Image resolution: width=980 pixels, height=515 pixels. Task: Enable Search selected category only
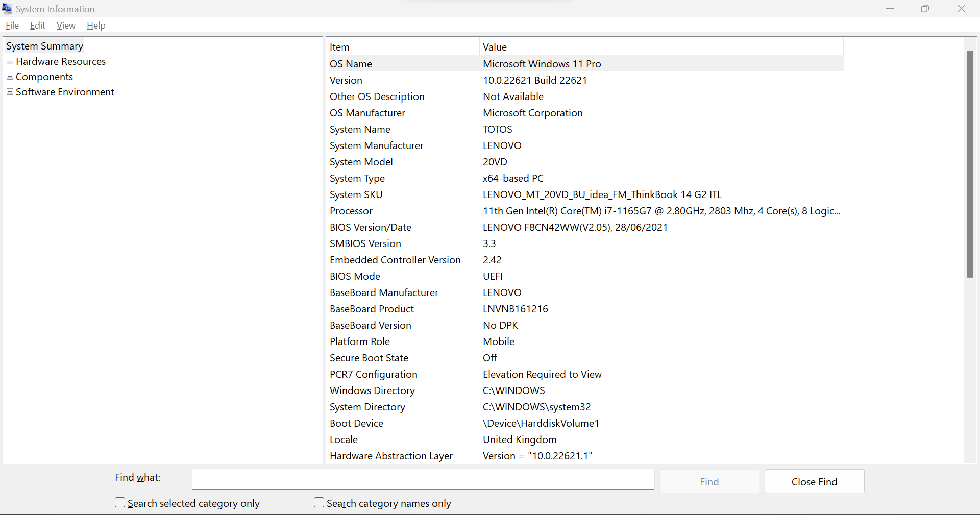(x=120, y=503)
